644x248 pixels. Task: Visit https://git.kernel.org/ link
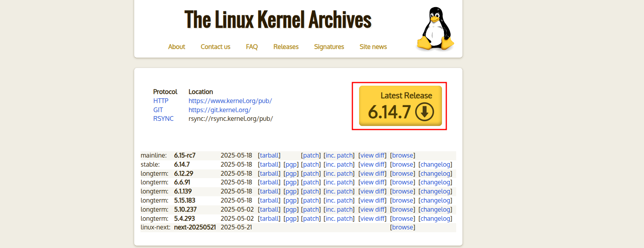coord(219,110)
